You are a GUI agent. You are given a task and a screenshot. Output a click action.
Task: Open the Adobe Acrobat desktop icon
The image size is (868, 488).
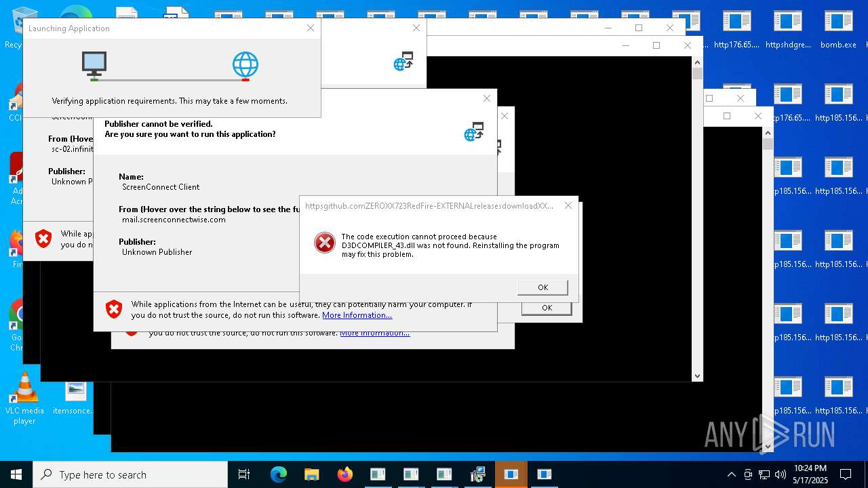[16, 178]
